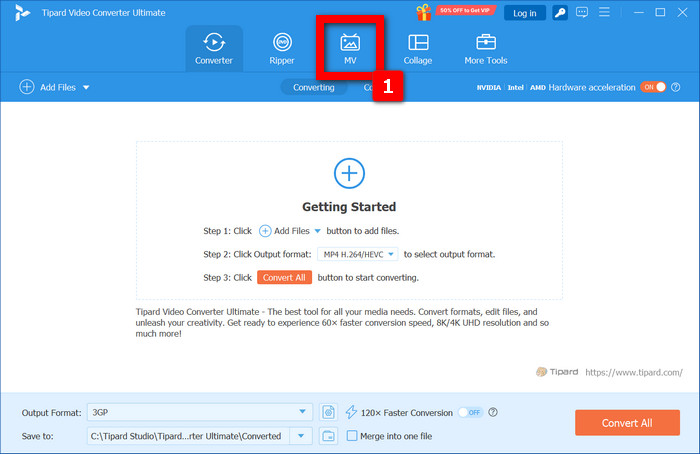Image resolution: width=700 pixels, height=454 pixels.
Task: Expand the toolbar Add Files dropdown arrow
Action: tap(86, 87)
